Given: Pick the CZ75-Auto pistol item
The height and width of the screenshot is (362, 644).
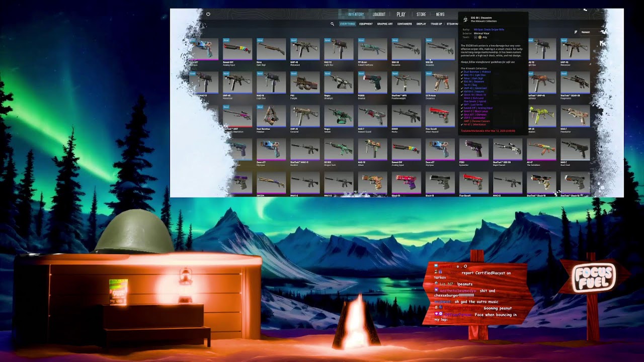Looking at the screenshot, I should [x=440, y=85].
